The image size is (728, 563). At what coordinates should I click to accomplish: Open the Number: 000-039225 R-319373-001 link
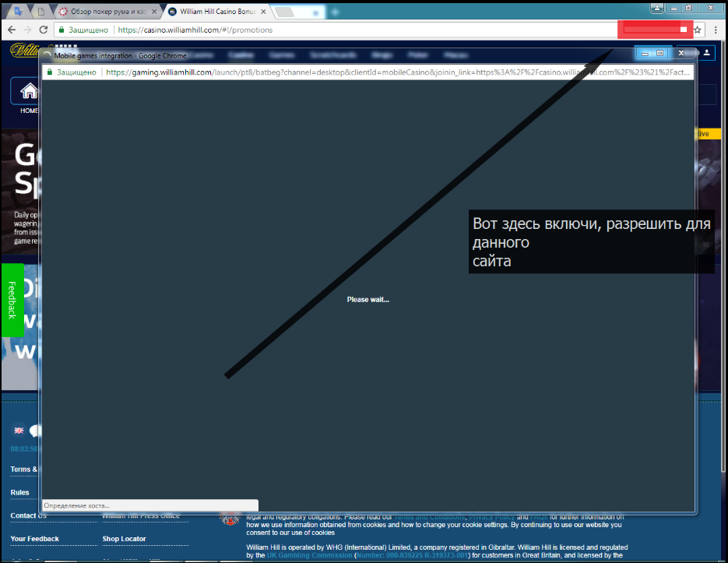pos(411,555)
